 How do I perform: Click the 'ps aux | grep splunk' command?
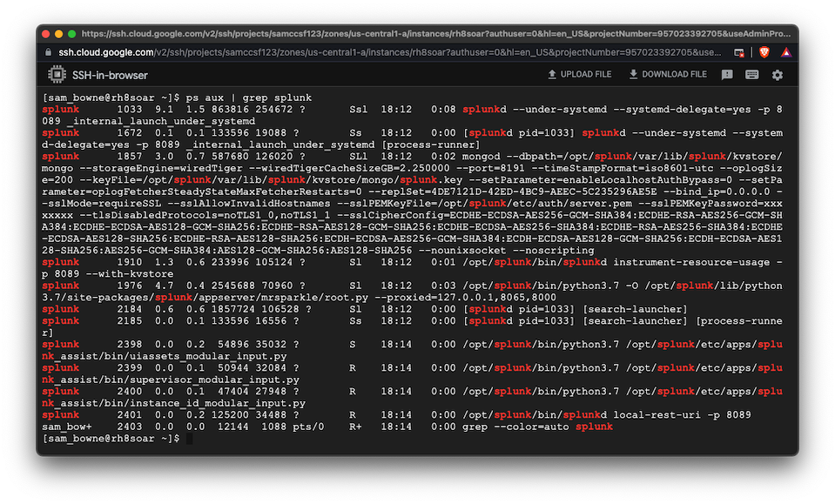coord(249,97)
